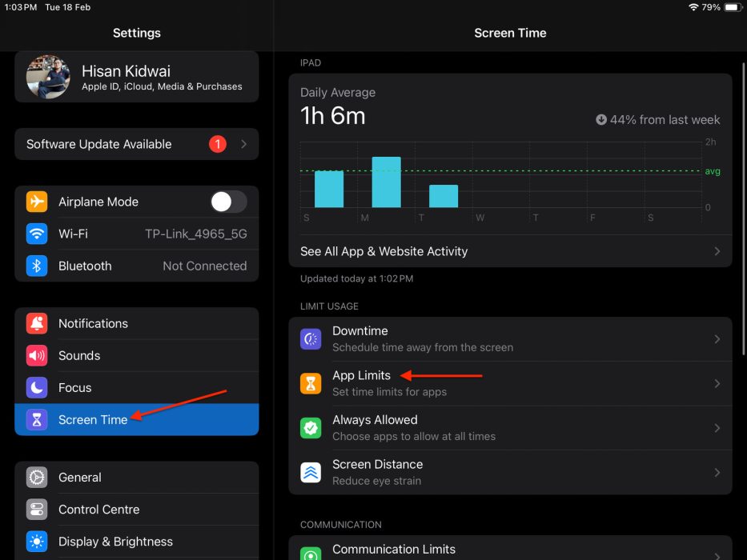Viewport: 747px width, 560px height.
Task: Tap the Display & Brightness sun icon
Action: (37, 542)
